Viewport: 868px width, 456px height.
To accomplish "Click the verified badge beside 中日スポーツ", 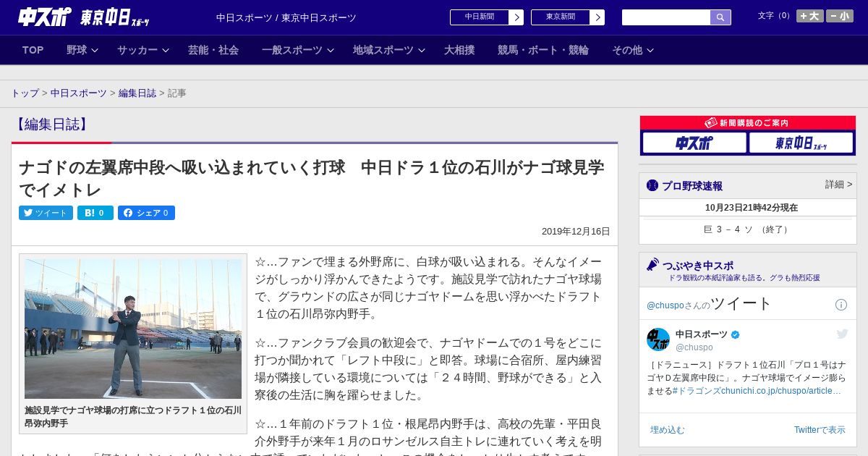I will (x=736, y=334).
